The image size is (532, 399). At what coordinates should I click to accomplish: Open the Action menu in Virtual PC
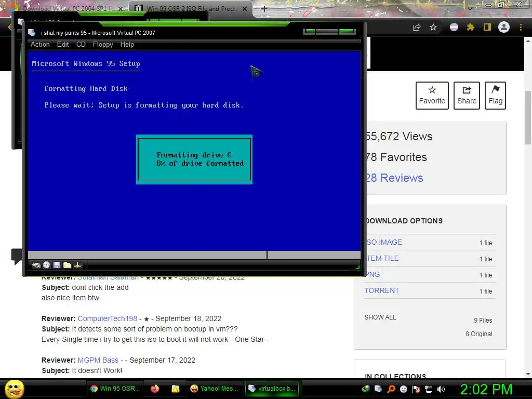[x=40, y=45]
